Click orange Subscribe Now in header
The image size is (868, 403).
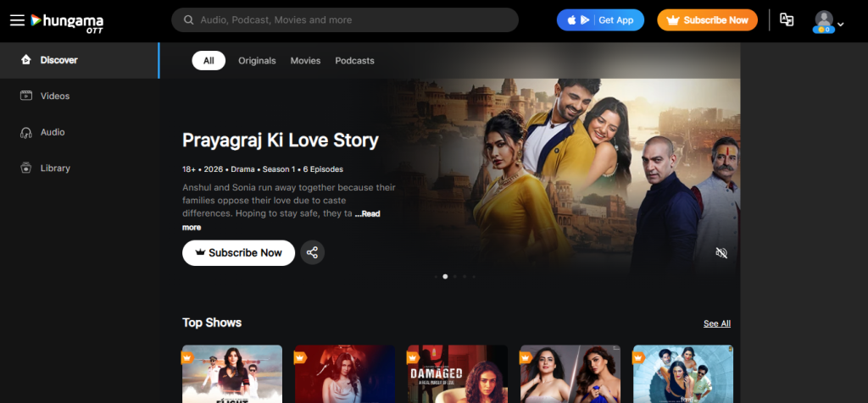tap(707, 20)
